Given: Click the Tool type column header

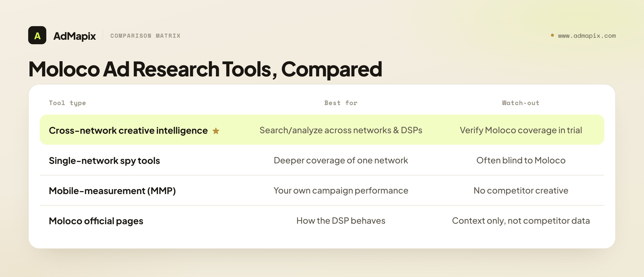Looking at the screenshot, I should 67,103.
